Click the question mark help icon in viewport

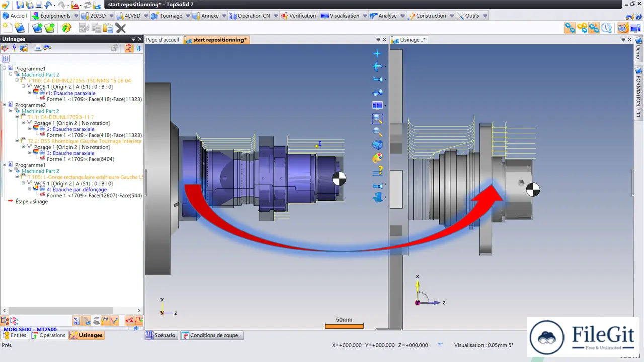click(x=377, y=171)
